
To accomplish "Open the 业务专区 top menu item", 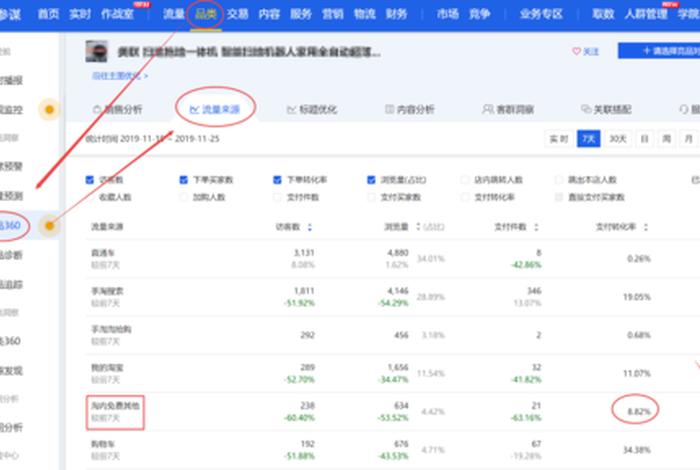I will tap(541, 14).
